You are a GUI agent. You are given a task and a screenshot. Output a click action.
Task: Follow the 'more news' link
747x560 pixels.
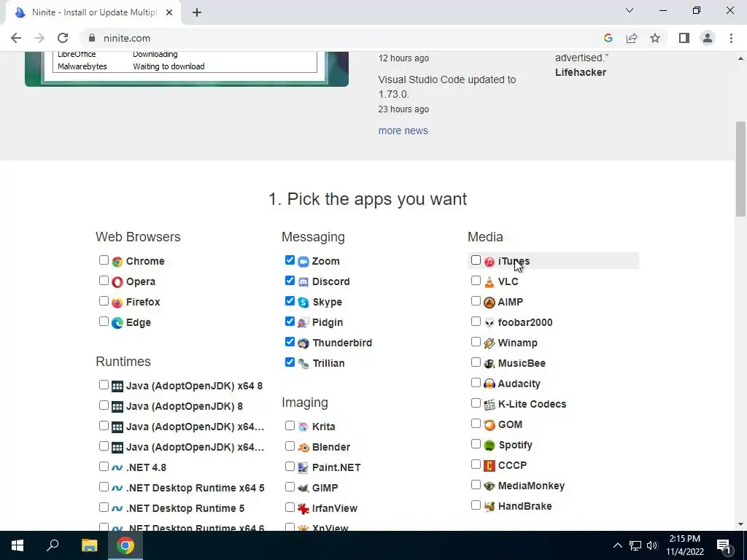pos(403,131)
